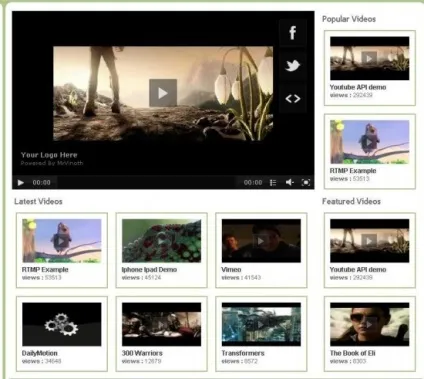Share the video on Twitter
The width and height of the screenshot is (424, 379).
pos(293,65)
